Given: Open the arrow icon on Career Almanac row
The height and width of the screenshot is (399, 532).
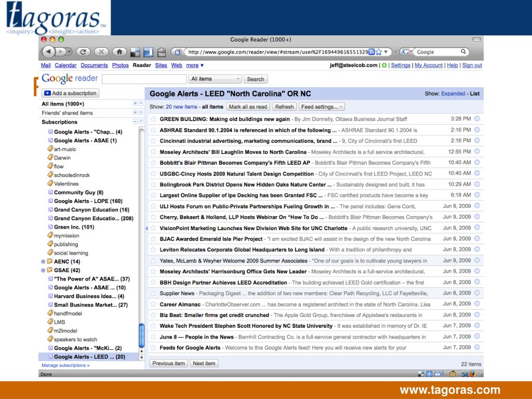Looking at the screenshot, I should tap(477, 303).
